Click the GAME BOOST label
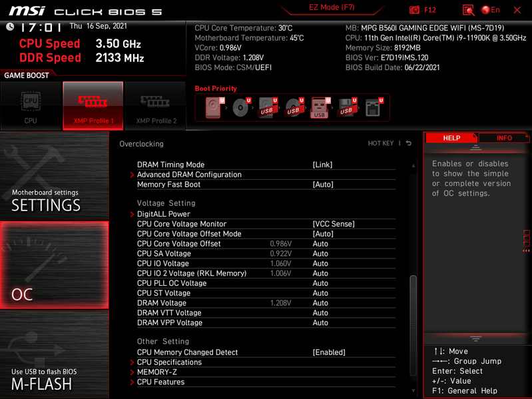The image size is (532, 399). point(27,75)
